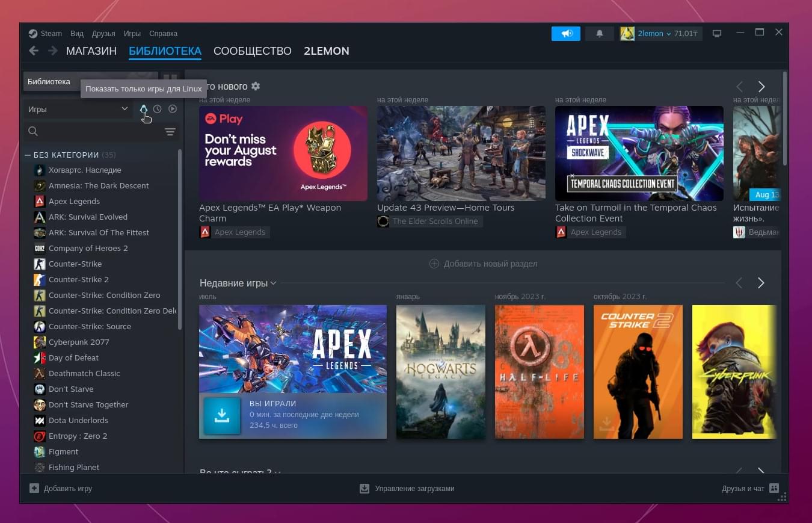Go back with the left arrow
The height and width of the screenshot is (523, 812).
point(34,51)
